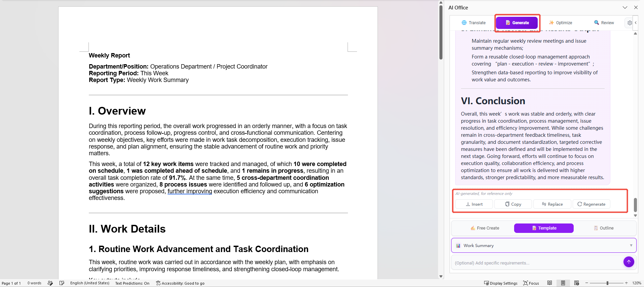Screen dimensions: 644x287
Task: Change language English (United States)
Action: pyautogui.click(x=90, y=283)
